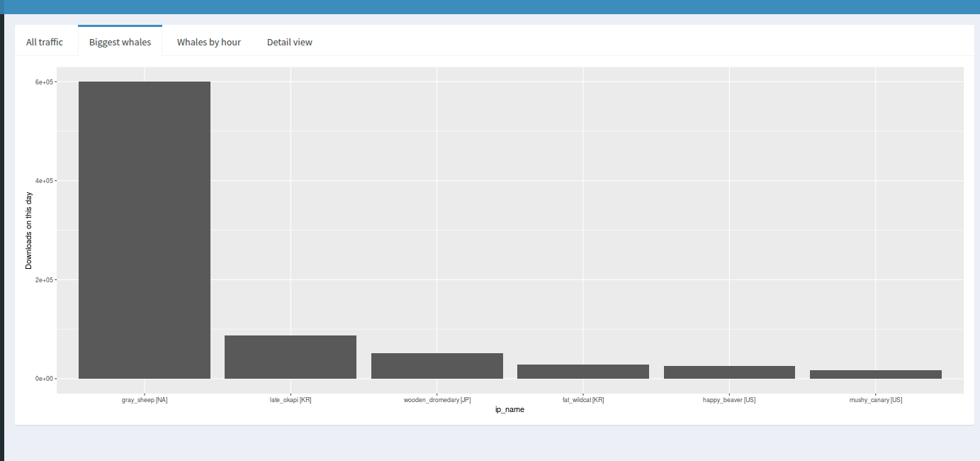980x461 pixels.
Task: Click the 0e+00 y-axis tick label
Action: click(x=43, y=379)
